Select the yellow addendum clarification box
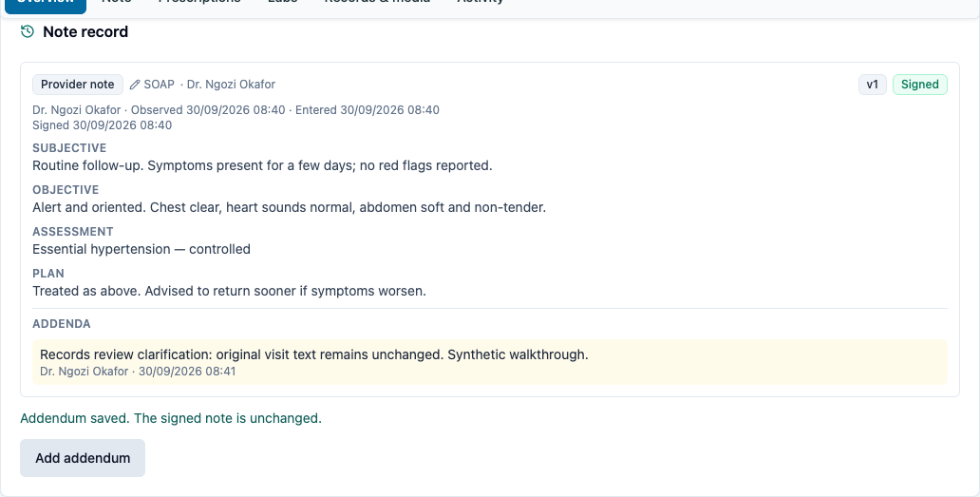The image size is (980, 497). point(490,362)
